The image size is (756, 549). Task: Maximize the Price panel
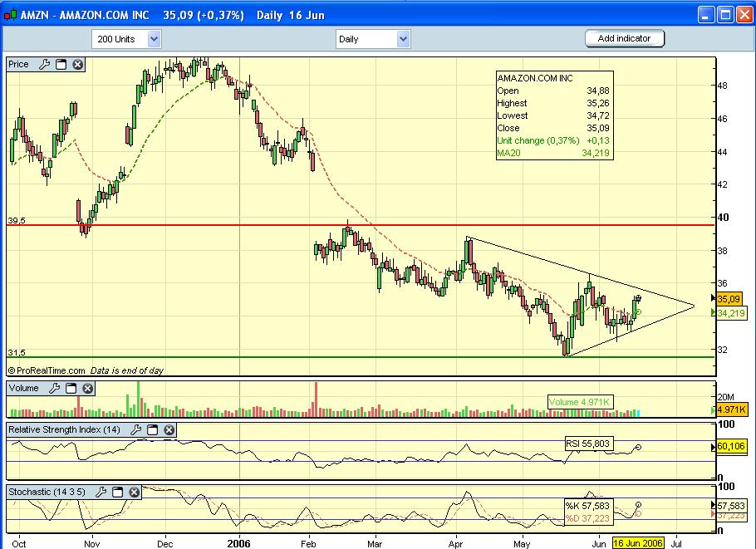point(61,65)
